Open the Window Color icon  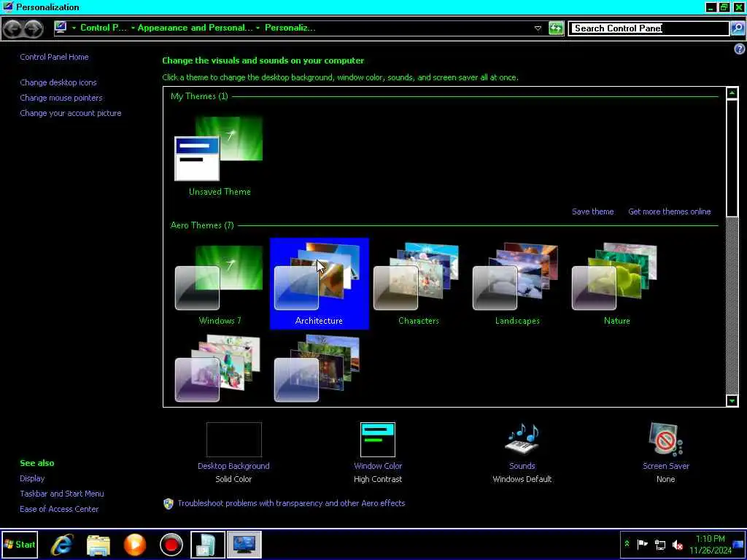pyautogui.click(x=378, y=440)
